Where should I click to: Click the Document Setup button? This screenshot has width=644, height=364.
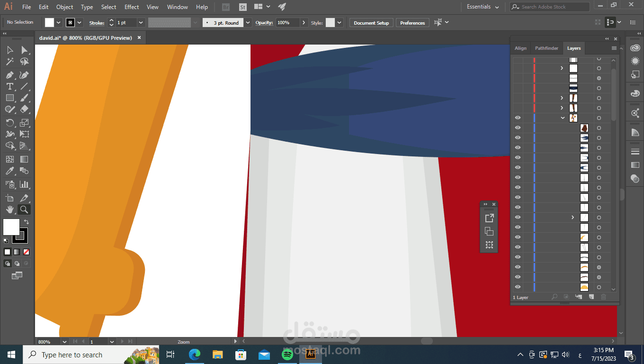click(x=371, y=23)
